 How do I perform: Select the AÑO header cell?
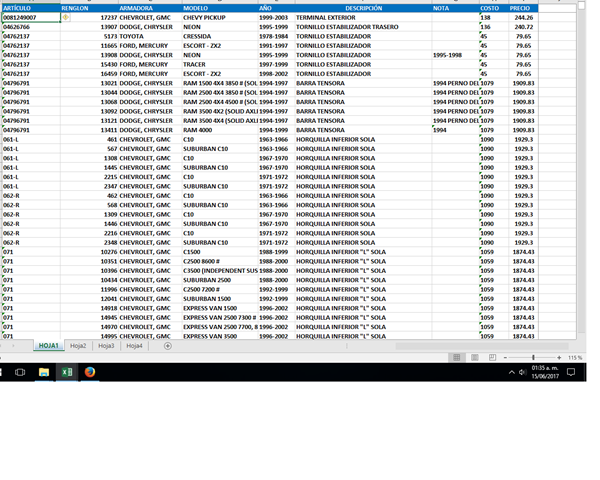click(x=277, y=8)
